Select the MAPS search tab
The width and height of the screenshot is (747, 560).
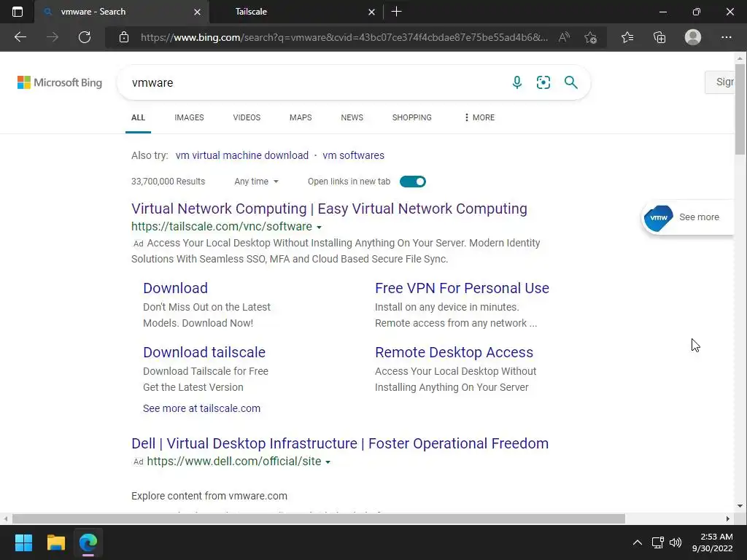pyautogui.click(x=301, y=117)
